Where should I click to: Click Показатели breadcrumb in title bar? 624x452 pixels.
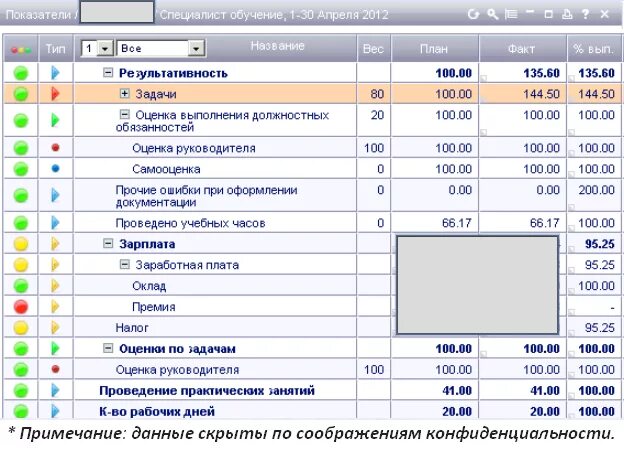point(38,15)
